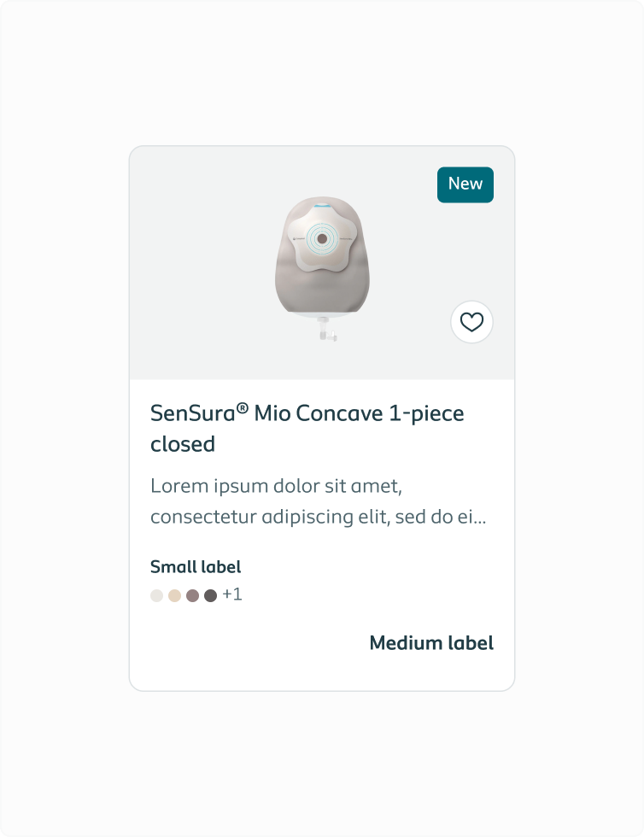Select the dark gray color swatch
Image resolution: width=644 pixels, height=837 pixels.
[x=210, y=595]
